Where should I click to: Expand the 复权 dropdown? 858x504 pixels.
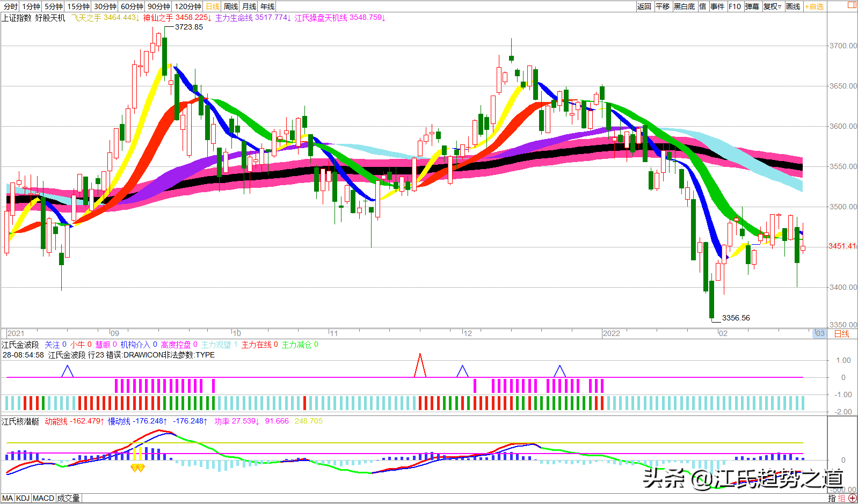[x=772, y=6]
